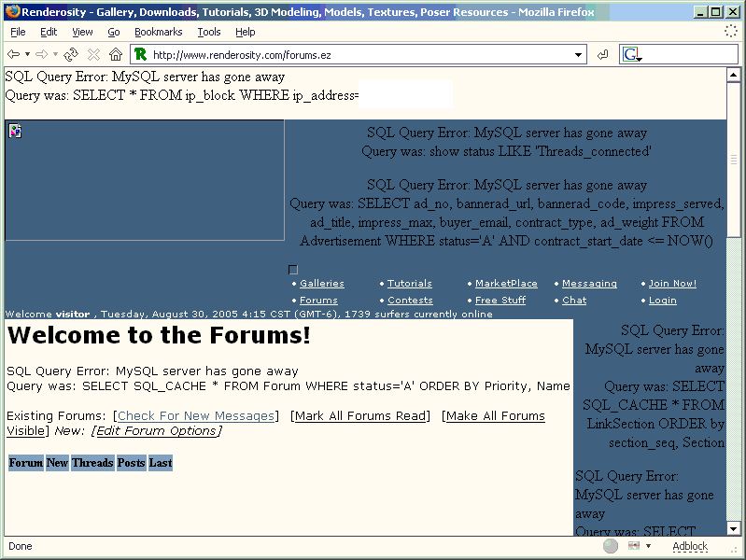
Task: Click the Posts column header
Action: coord(132,462)
